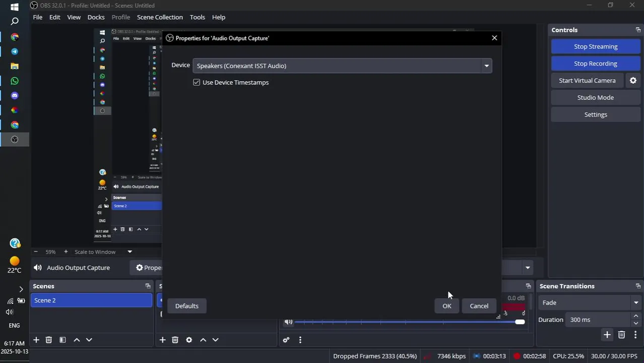Open Settings from the Controls dock
The height and width of the screenshot is (363, 644).
(596, 115)
